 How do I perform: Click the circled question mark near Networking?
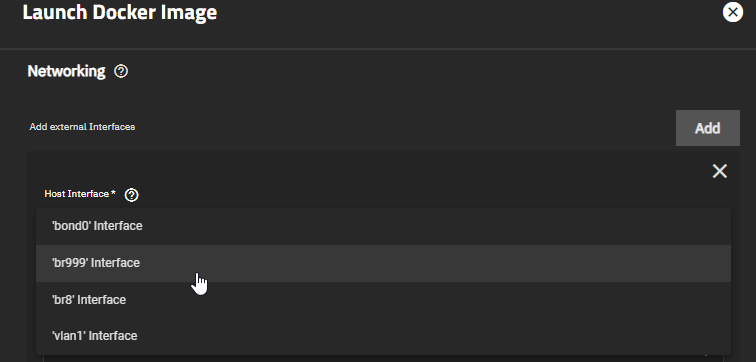click(121, 71)
